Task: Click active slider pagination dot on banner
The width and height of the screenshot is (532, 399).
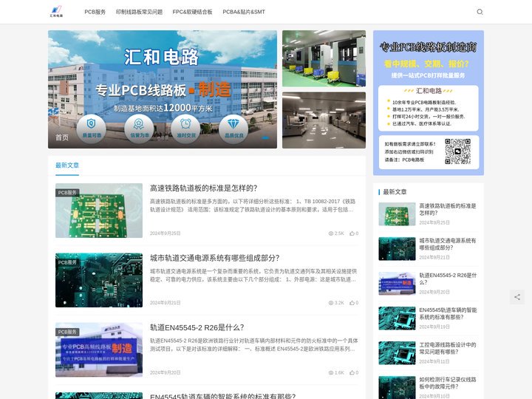Action: [265, 137]
